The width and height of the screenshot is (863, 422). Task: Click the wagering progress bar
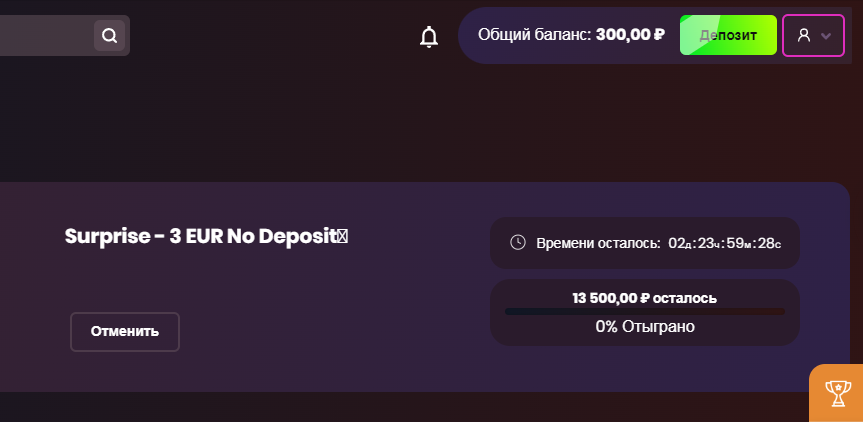click(644, 312)
